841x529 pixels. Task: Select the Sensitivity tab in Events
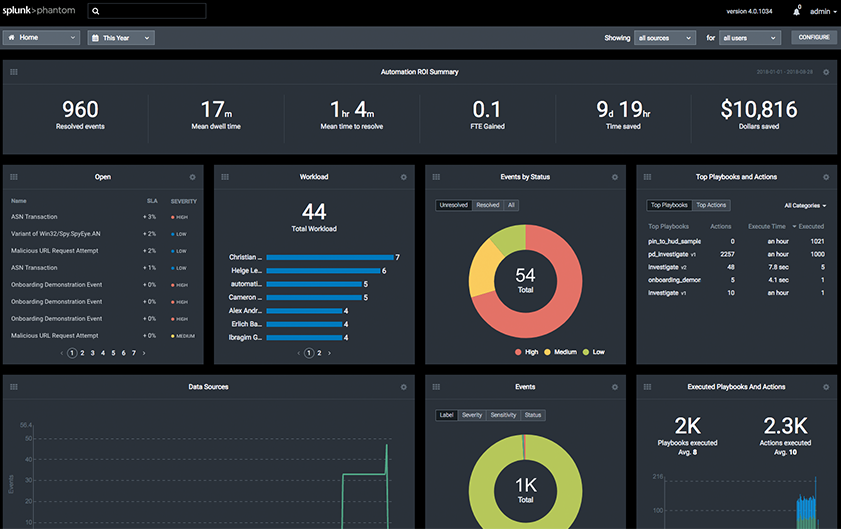[x=503, y=415]
